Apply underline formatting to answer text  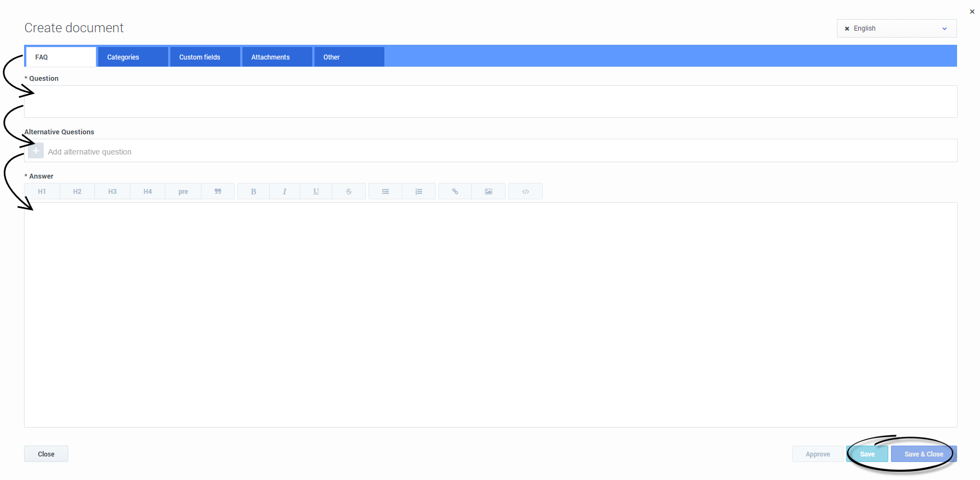click(316, 192)
